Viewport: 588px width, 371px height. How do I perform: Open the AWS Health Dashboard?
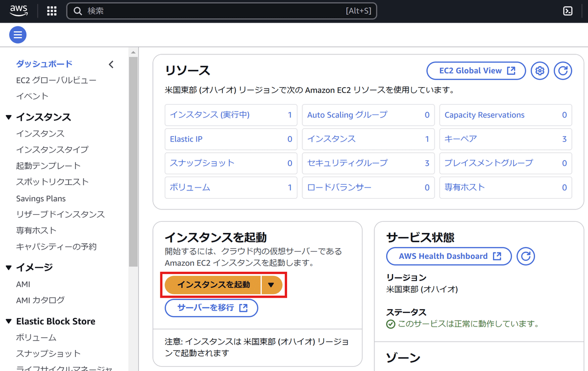point(448,256)
